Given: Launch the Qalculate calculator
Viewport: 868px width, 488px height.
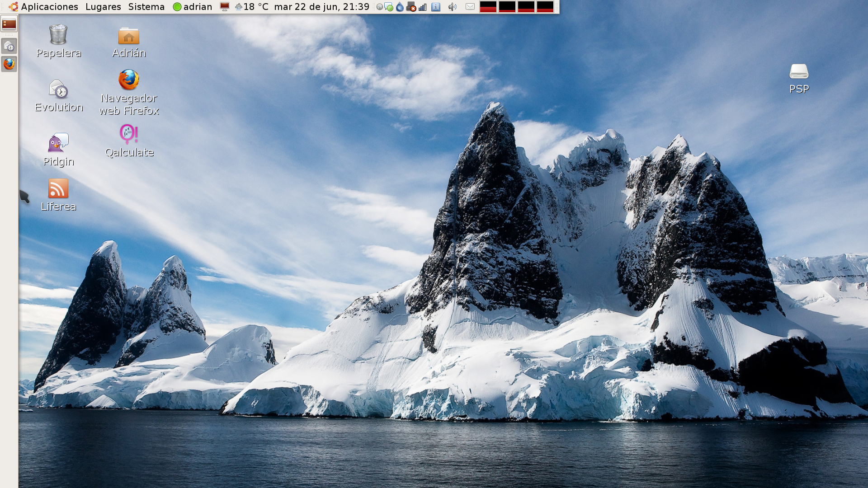Looking at the screenshot, I should [129, 134].
